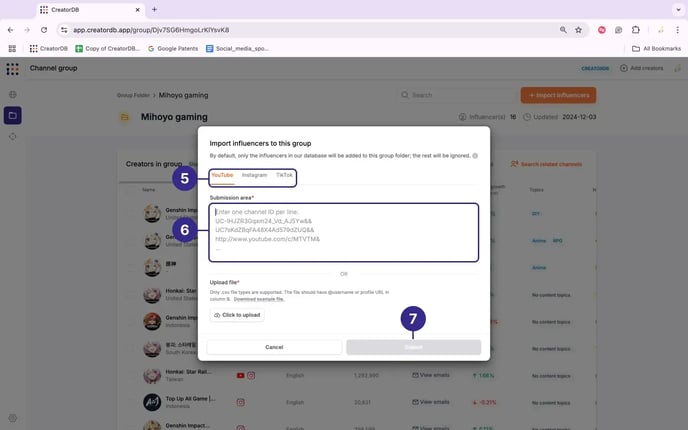Click the yellow folder icon beside 'Mihoyo gaming'
688x430 pixels.
125,117
